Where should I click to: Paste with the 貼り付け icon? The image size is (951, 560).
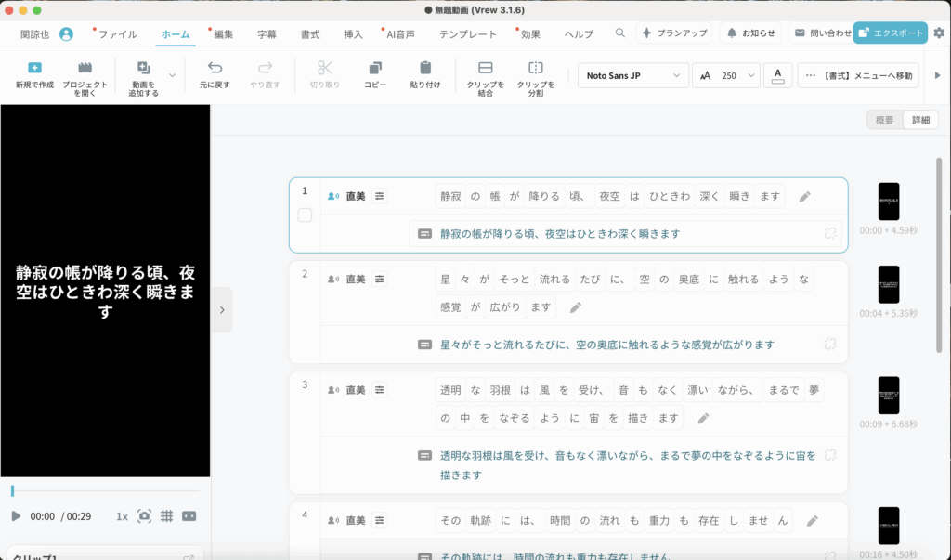[425, 68]
